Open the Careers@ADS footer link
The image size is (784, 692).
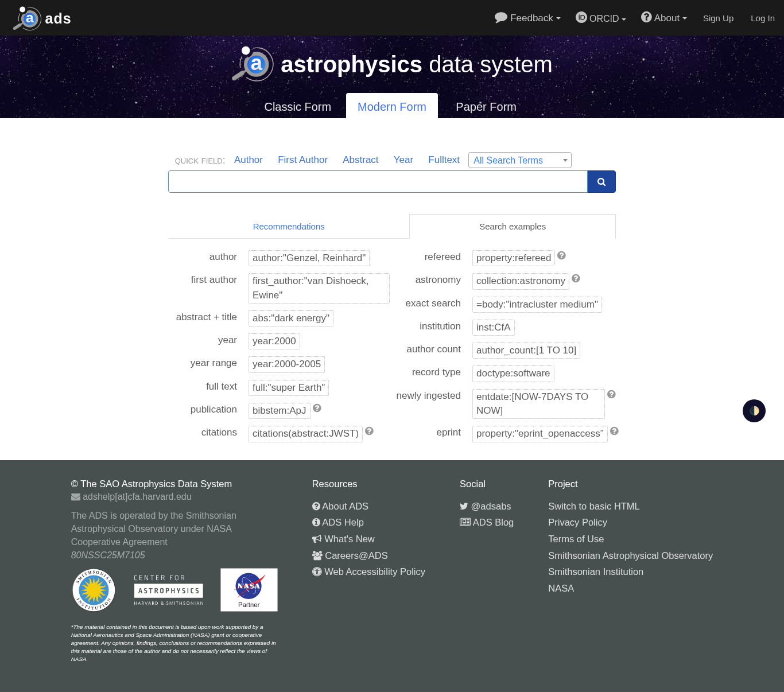350,555
